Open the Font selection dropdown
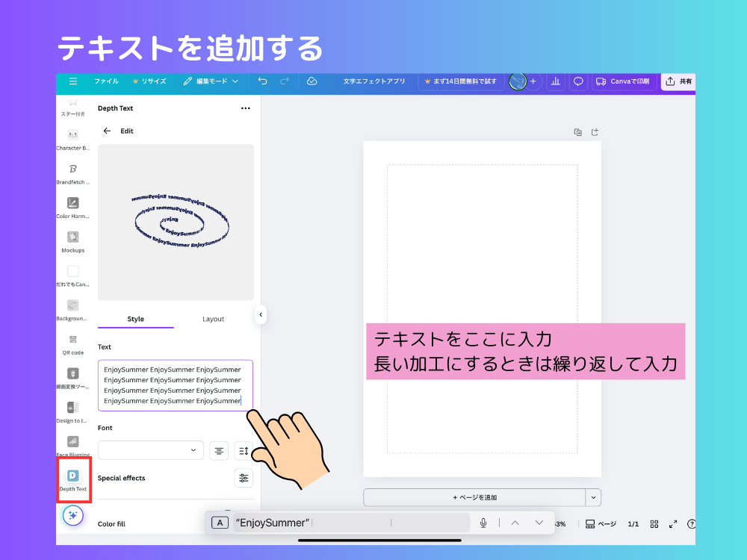The width and height of the screenshot is (747, 560). pyautogui.click(x=150, y=451)
